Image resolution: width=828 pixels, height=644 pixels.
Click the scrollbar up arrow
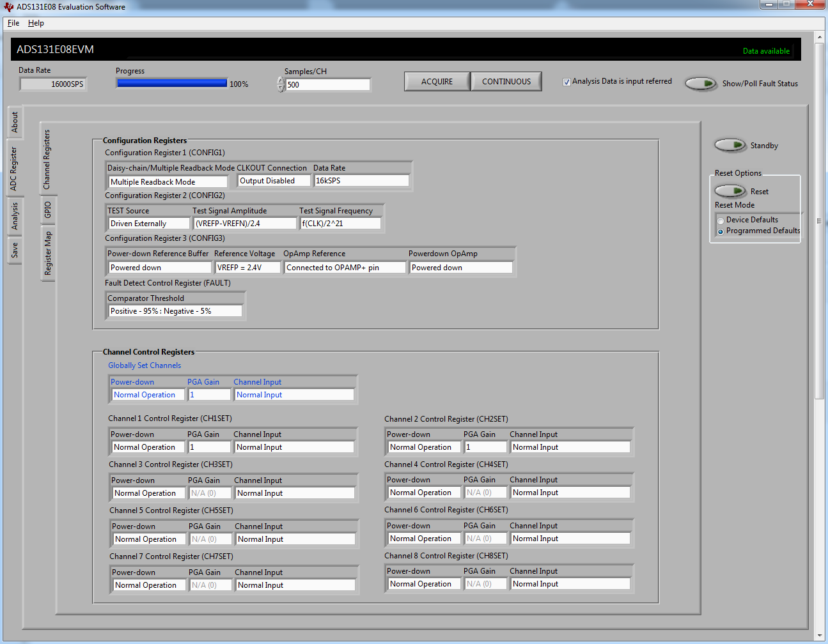819,37
